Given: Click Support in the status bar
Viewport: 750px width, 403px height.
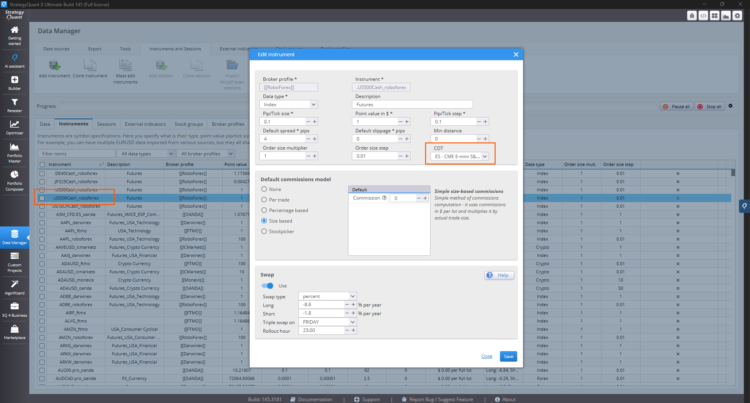Looking at the screenshot, I should [x=367, y=399].
